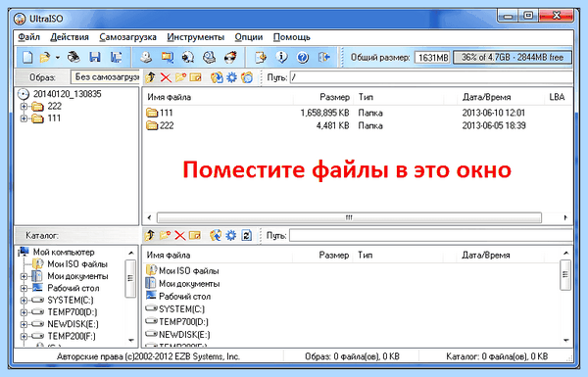Viewport: 588px width, 377px height.
Task: Expand Рабочий стол in the local tree
Action: click(24, 289)
